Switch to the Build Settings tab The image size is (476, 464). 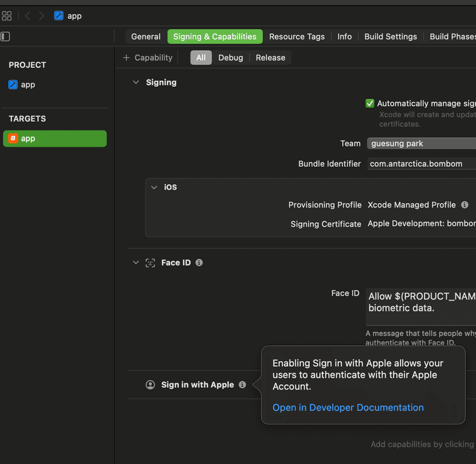390,36
